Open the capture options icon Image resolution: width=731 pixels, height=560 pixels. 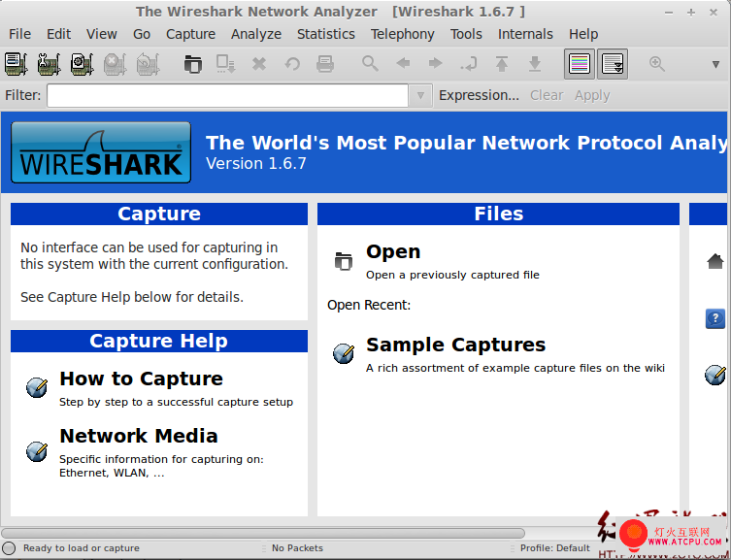coord(49,64)
